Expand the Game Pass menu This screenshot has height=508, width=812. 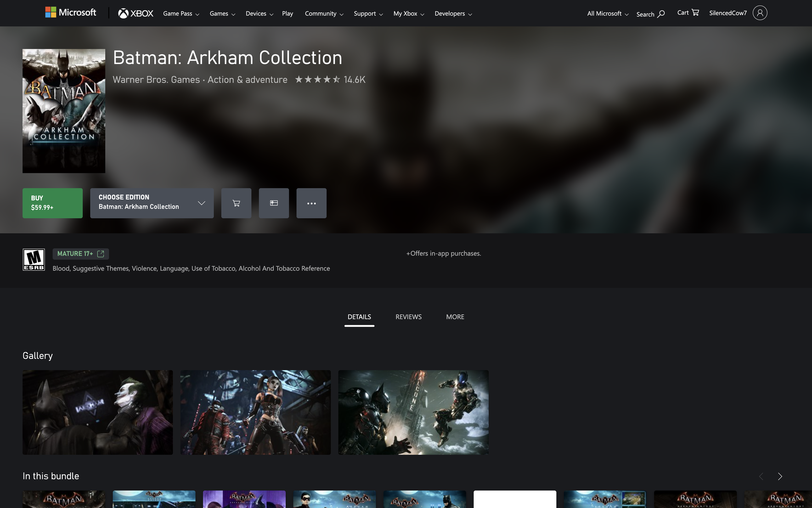click(181, 14)
